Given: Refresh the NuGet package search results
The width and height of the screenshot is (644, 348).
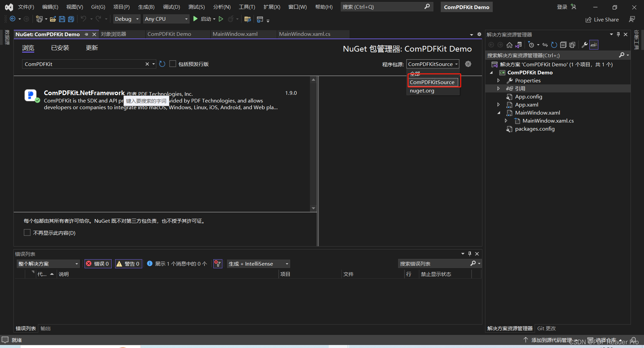Looking at the screenshot, I should click(x=162, y=64).
